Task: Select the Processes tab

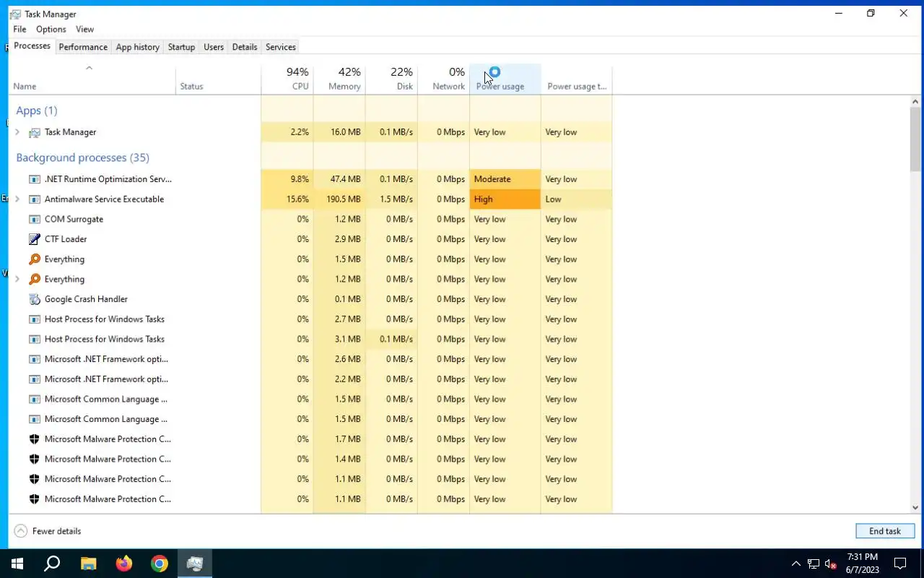Action: pos(32,46)
